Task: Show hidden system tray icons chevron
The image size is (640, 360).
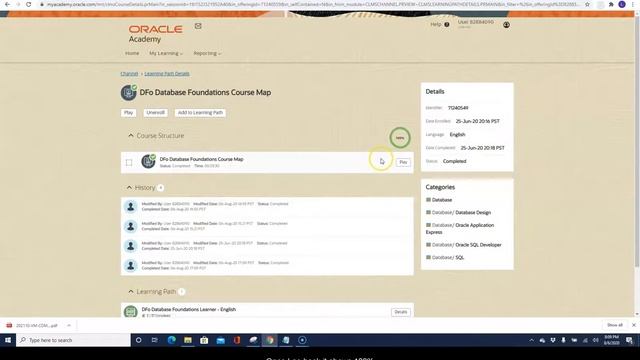Action: pos(531,340)
